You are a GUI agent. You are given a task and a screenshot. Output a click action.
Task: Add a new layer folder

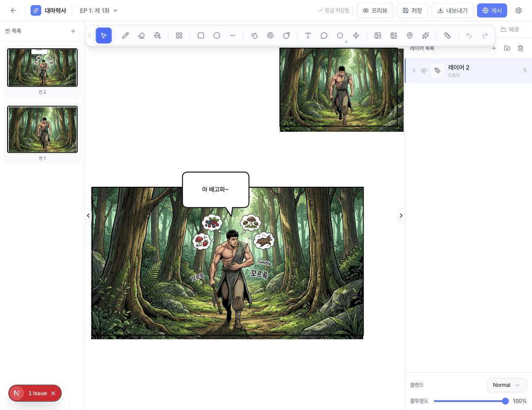coord(507,48)
